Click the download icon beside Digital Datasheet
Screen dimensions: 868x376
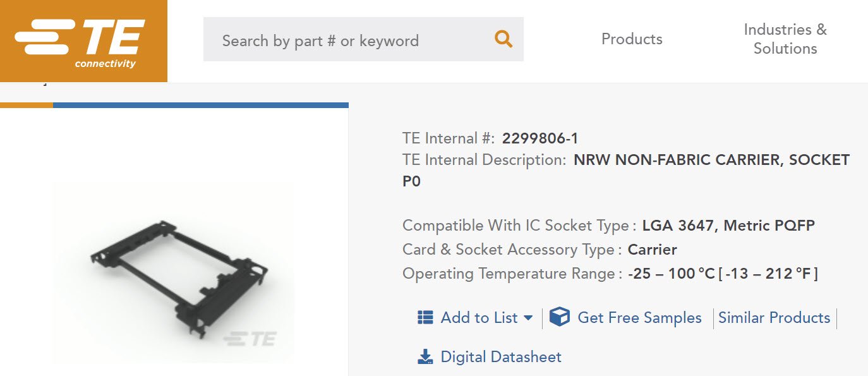[425, 357]
